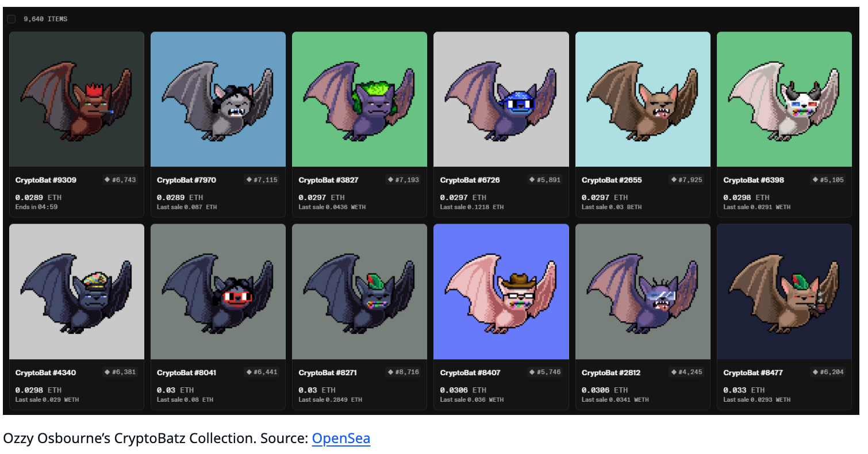Open the CryptoBat #4340 bat thumbnail
868x454 pixels.
click(x=76, y=291)
